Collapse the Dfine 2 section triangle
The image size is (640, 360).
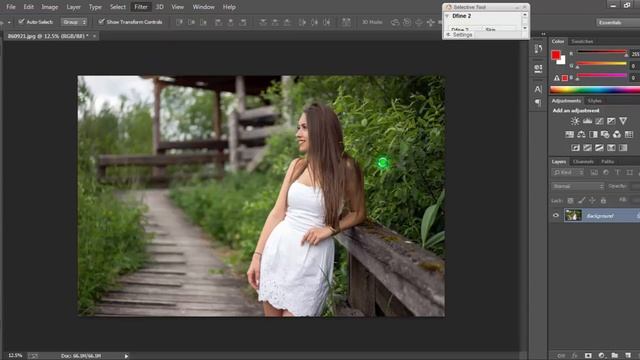pyautogui.click(x=447, y=16)
